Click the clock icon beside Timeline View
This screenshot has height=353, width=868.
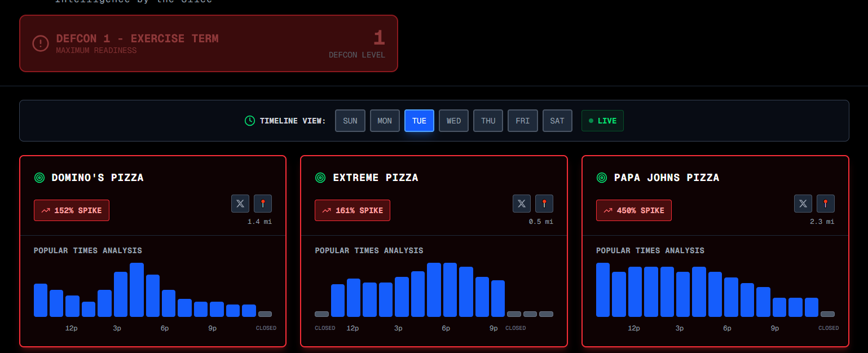pos(250,121)
